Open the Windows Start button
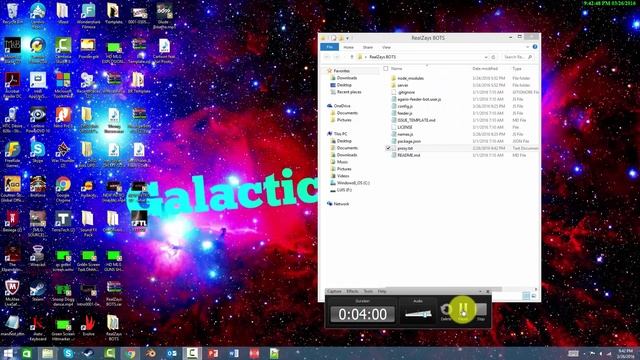640x360 pixels. point(7,353)
